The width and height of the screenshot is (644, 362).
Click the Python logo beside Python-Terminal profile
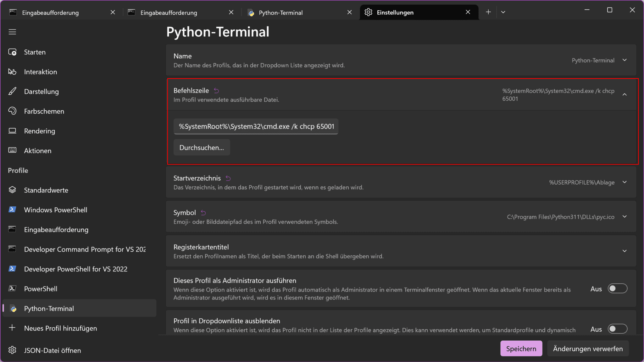tap(13, 309)
